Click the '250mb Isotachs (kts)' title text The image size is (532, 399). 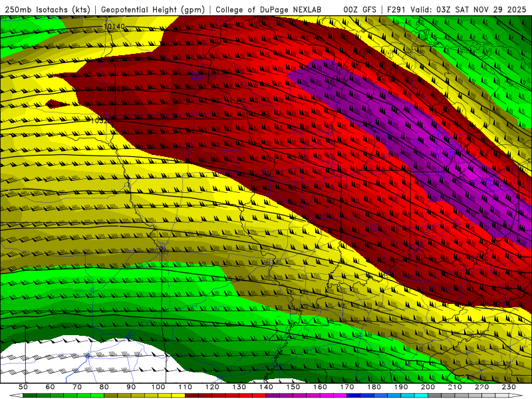tap(47, 10)
